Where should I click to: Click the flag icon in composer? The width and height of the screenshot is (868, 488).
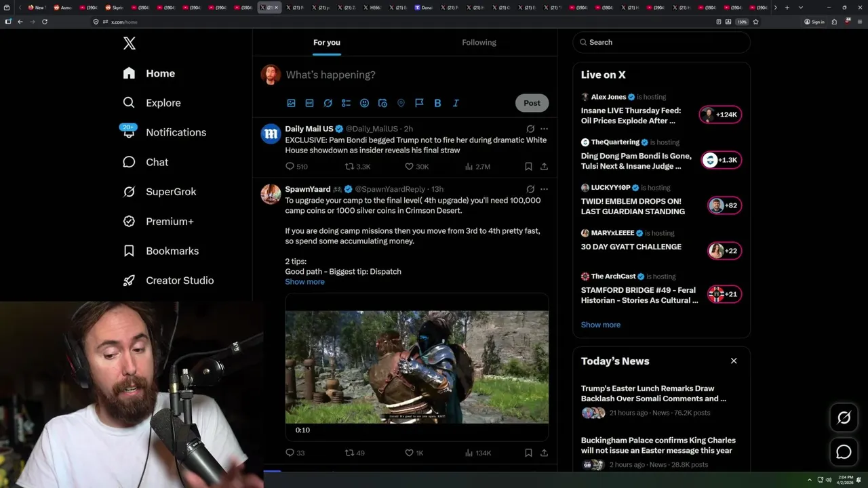pyautogui.click(x=419, y=103)
